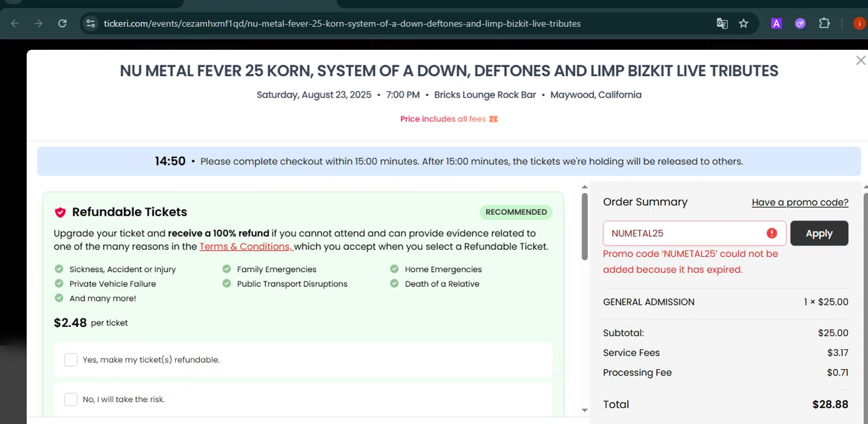Click the RECOMMENDED badge

(x=516, y=212)
